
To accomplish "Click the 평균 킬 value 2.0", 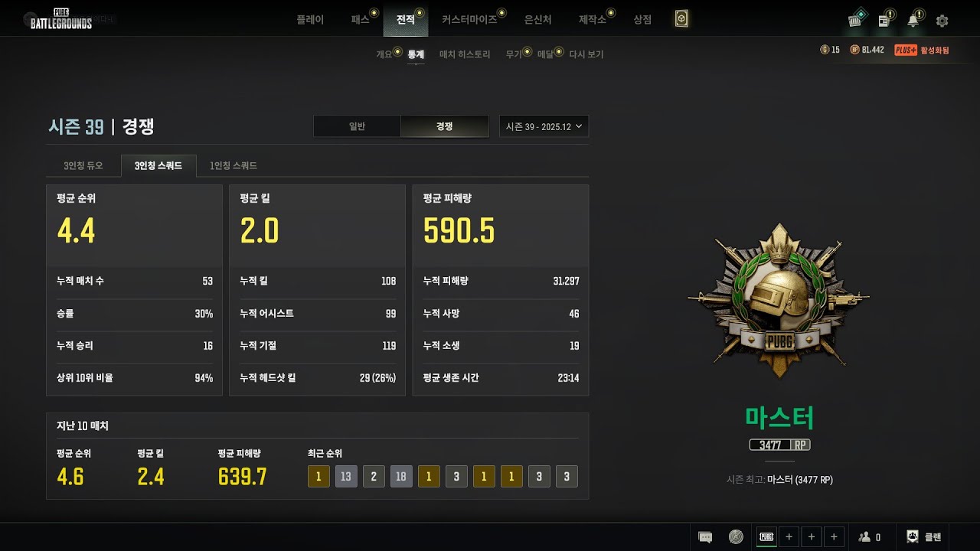I will [x=260, y=230].
